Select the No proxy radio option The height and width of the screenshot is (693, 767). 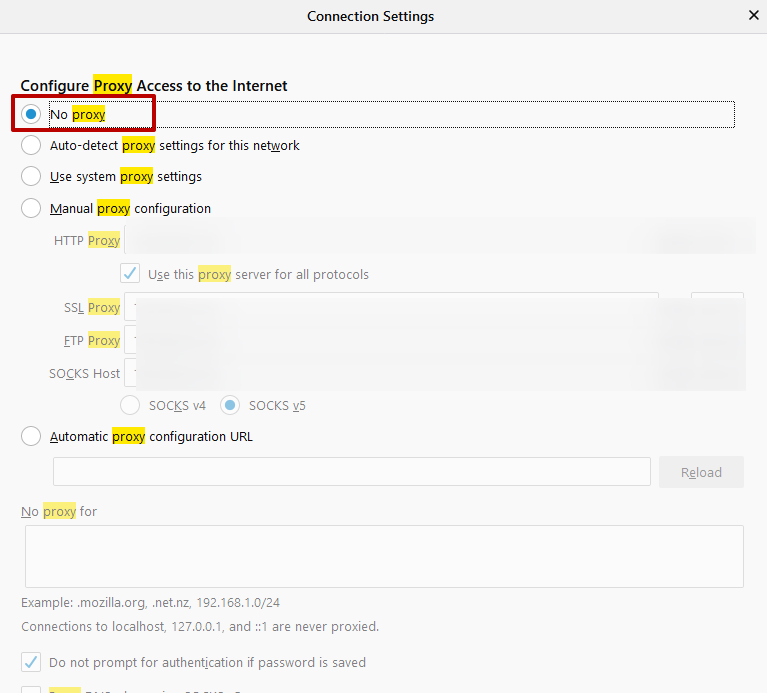(x=31, y=114)
